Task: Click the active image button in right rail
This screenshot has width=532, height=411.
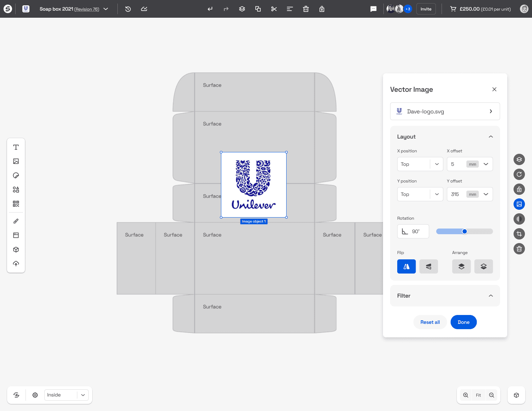Action: click(519, 204)
